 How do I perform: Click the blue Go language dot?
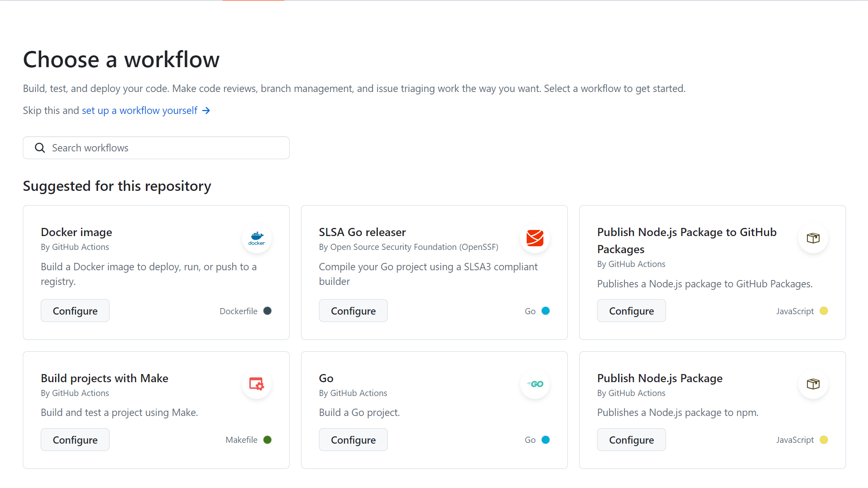[545, 311]
